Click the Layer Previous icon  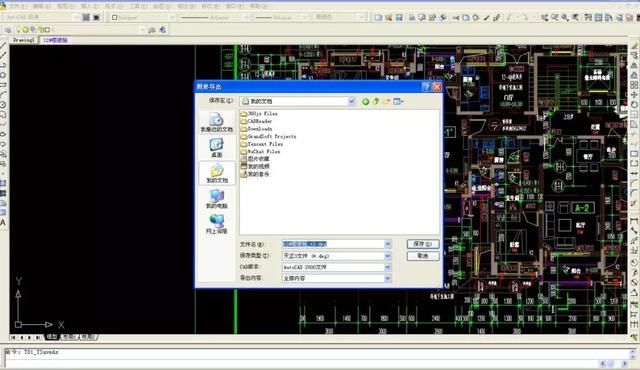(x=162, y=29)
